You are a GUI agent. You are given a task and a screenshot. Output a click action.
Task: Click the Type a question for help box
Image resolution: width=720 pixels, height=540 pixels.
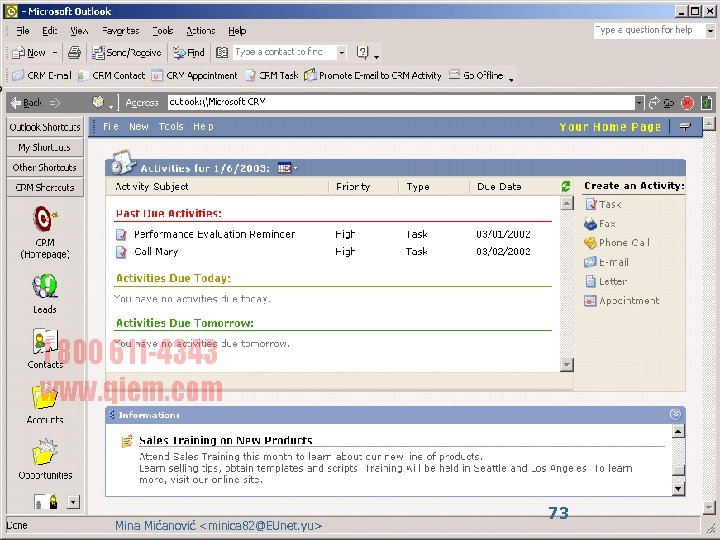tap(648, 30)
